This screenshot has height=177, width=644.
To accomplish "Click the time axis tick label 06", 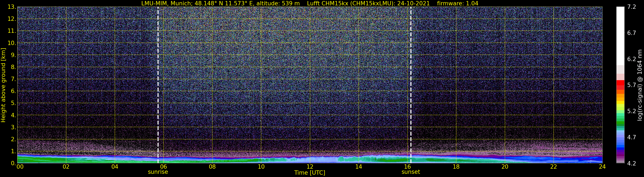I will pyautogui.click(x=164, y=167).
